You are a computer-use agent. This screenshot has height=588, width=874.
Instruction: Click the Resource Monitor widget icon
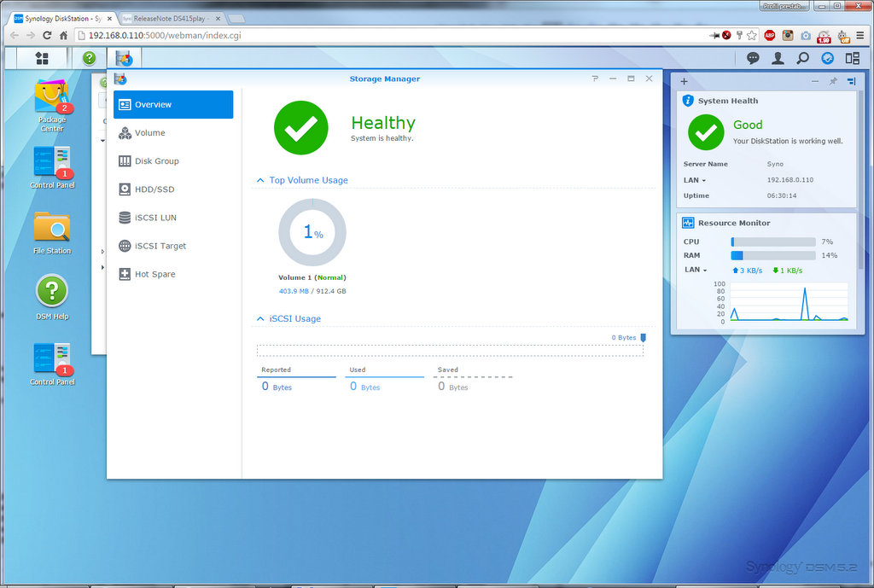click(x=688, y=223)
